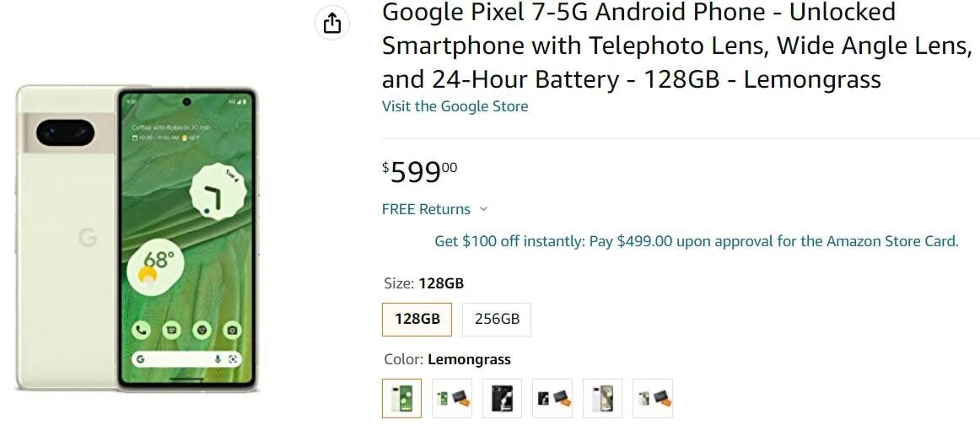Switch to the 256GB size option
The width and height of the screenshot is (980, 436).
497,320
